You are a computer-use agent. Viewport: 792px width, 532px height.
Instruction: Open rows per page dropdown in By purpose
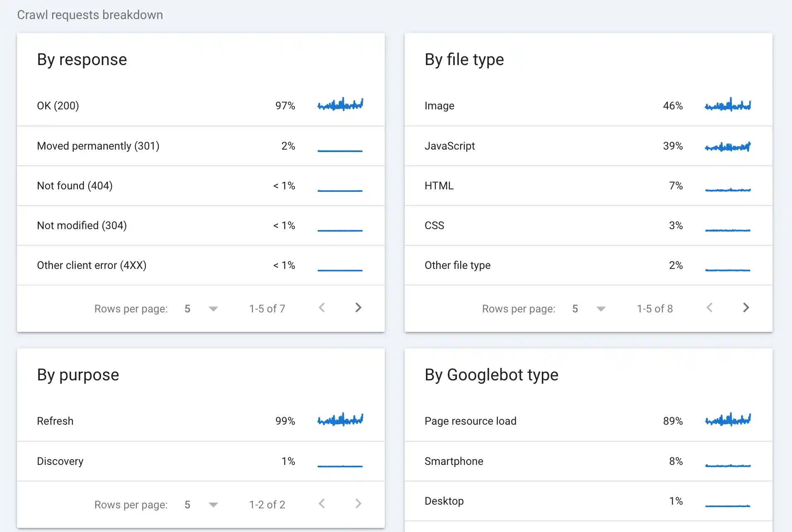pyautogui.click(x=201, y=505)
